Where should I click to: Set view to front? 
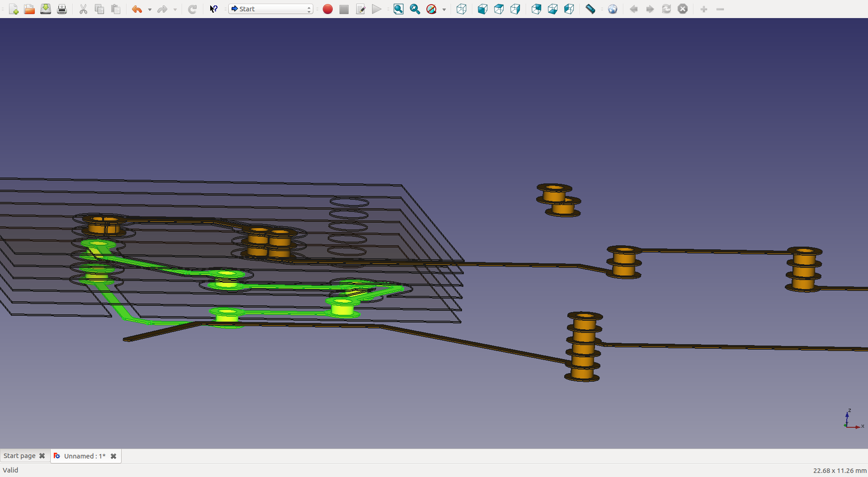(482, 9)
